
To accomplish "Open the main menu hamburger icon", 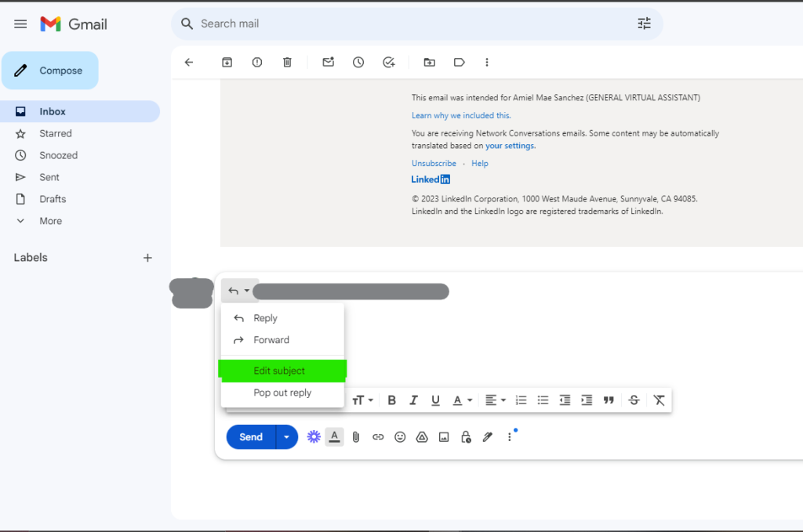I will click(x=20, y=24).
